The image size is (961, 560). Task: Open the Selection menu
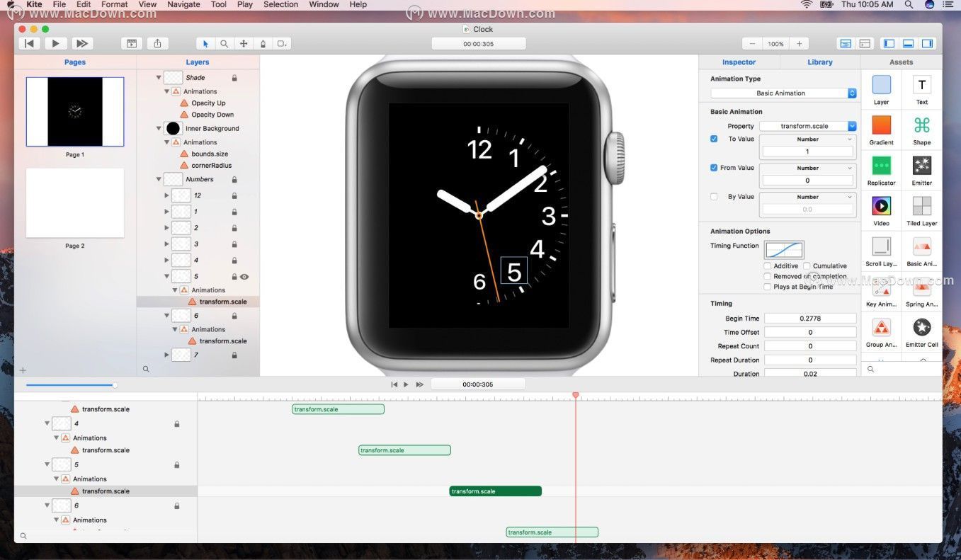click(281, 4)
